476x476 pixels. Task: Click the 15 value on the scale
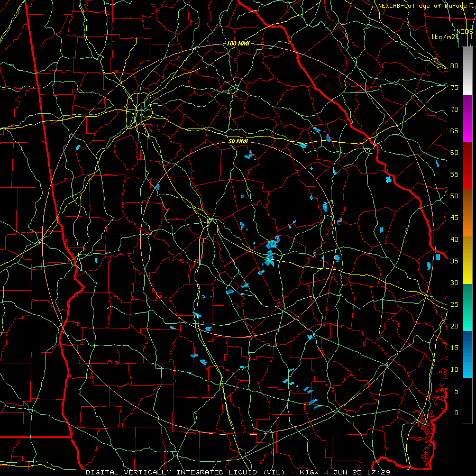click(x=454, y=348)
